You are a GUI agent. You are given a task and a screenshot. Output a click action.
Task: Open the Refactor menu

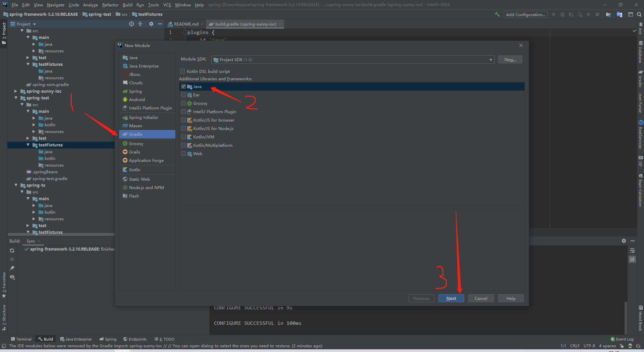point(110,5)
